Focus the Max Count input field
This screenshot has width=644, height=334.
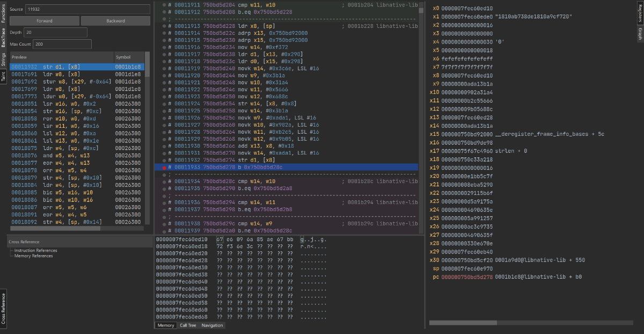point(62,43)
